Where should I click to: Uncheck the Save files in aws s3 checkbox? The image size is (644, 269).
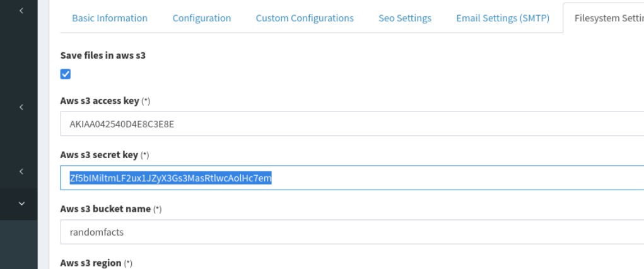tap(65, 74)
